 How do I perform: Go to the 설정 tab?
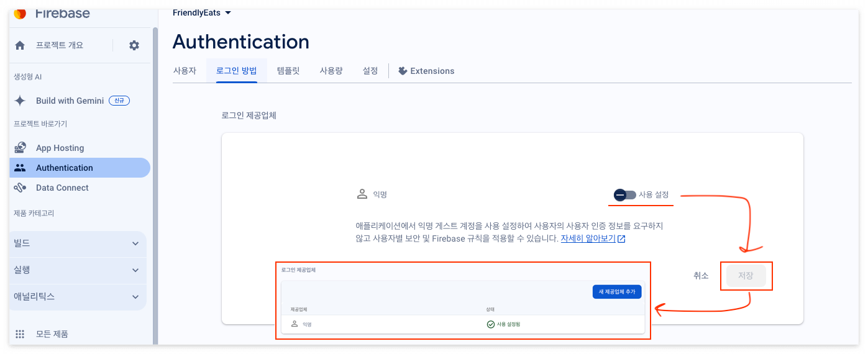click(370, 71)
